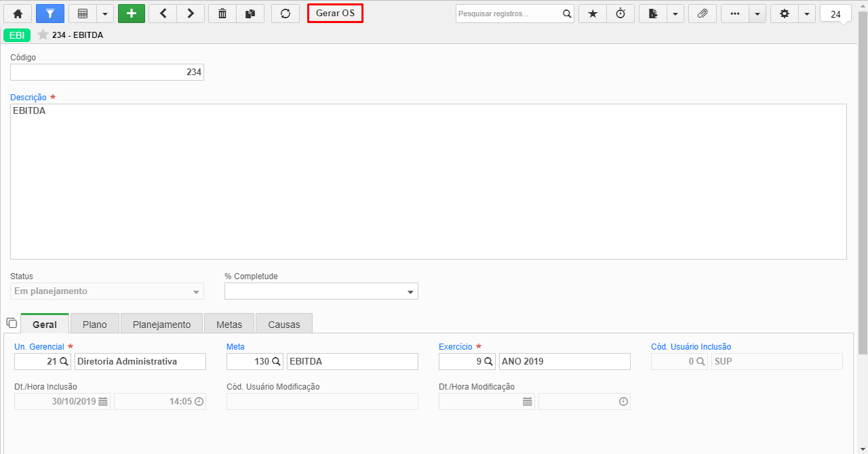Duplicate the current record icon
Screen dimensions: 868x454
coord(250,14)
